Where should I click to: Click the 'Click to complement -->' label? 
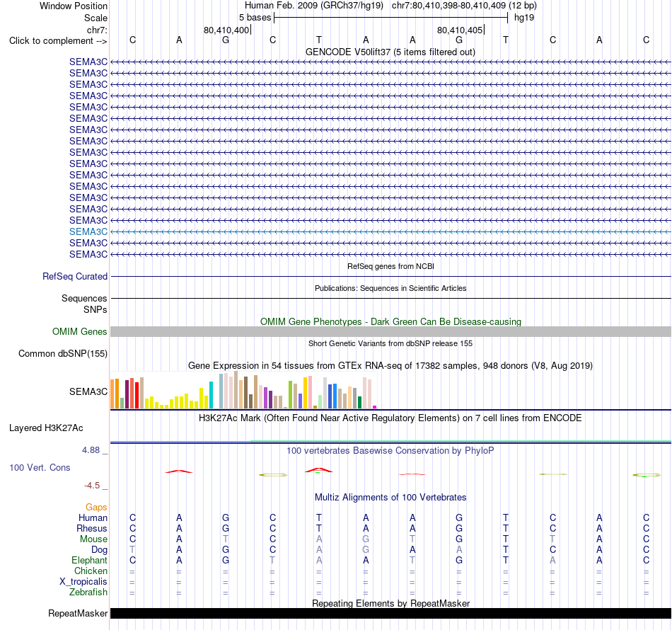(58, 41)
